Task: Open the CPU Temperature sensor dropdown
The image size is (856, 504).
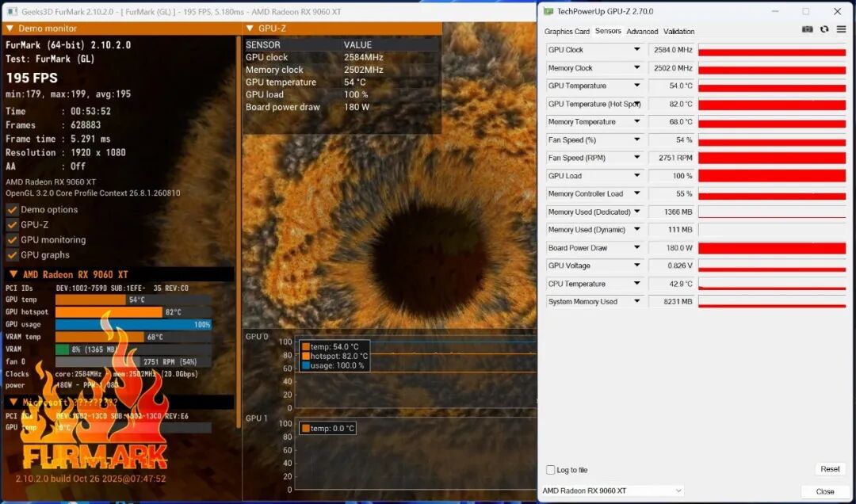Action: (x=636, y=284)
